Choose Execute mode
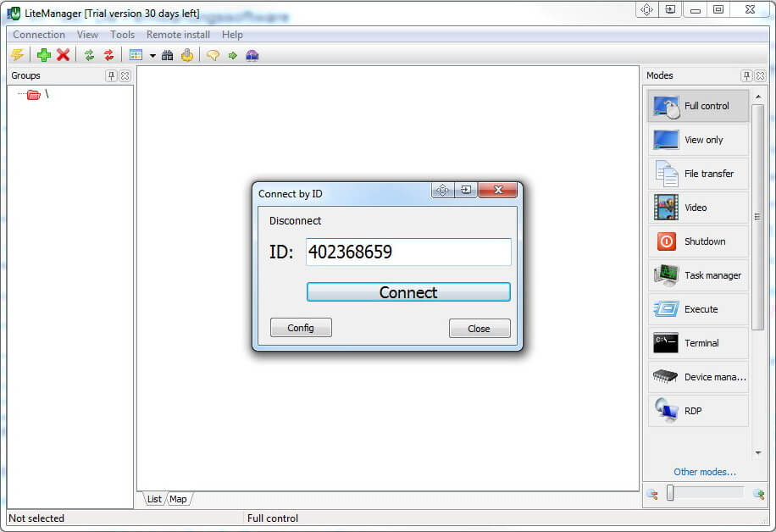 point(698,309)
